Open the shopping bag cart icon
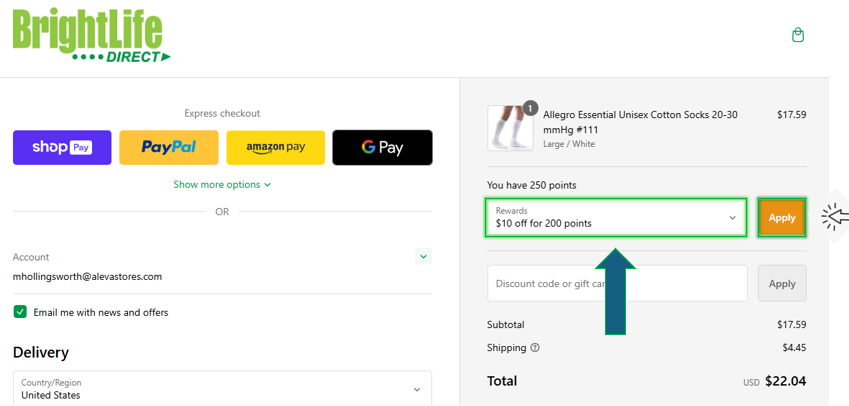This screenshot has height=406, width=849. pos(798,36)
